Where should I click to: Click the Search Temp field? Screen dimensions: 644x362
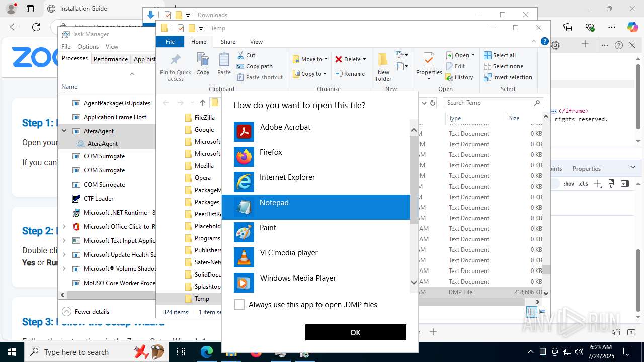pos(493,103)
